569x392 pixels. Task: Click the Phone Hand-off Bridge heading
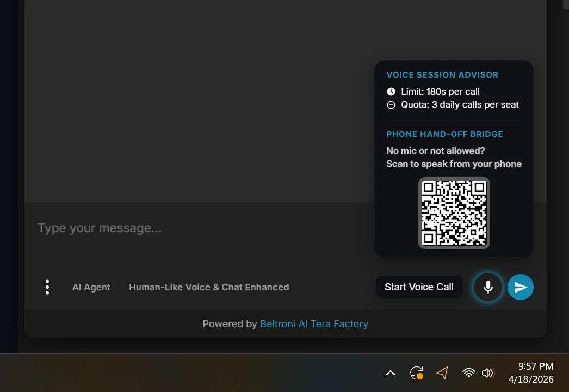coord(444,134)
